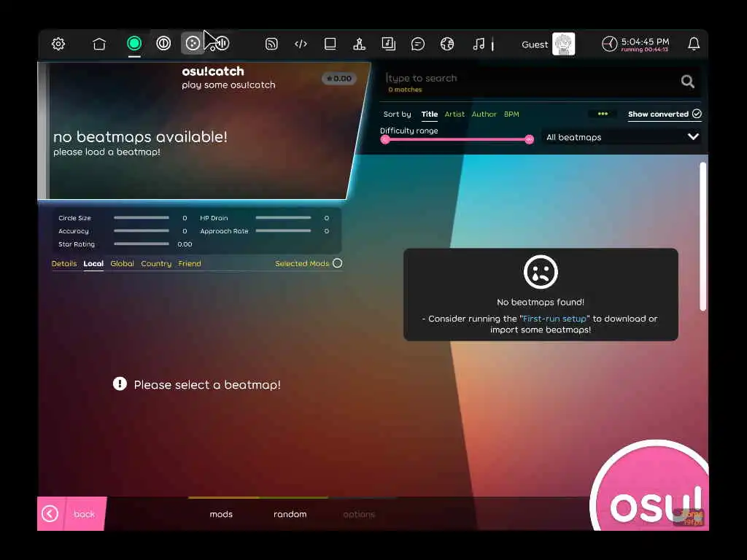Viewport: 747px width, 560px height.
Task: Toggle Show converted checkbox
Action: point(665,114)
